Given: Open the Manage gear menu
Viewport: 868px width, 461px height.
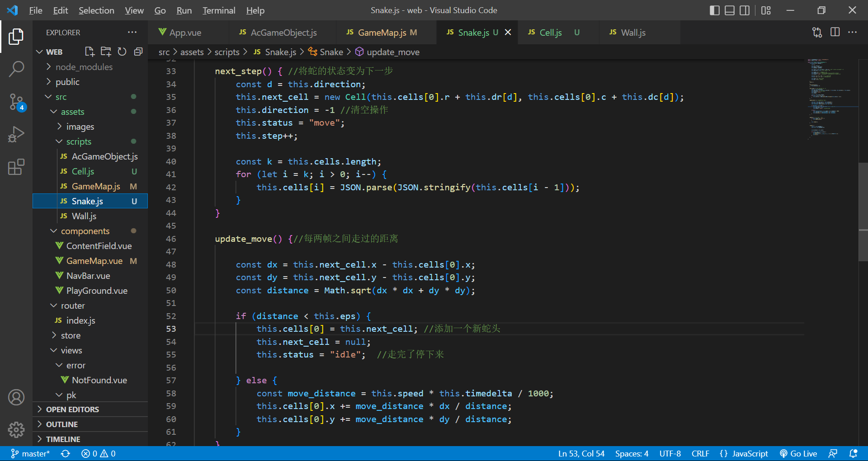Looking at the screenshot, I should 16,429.
